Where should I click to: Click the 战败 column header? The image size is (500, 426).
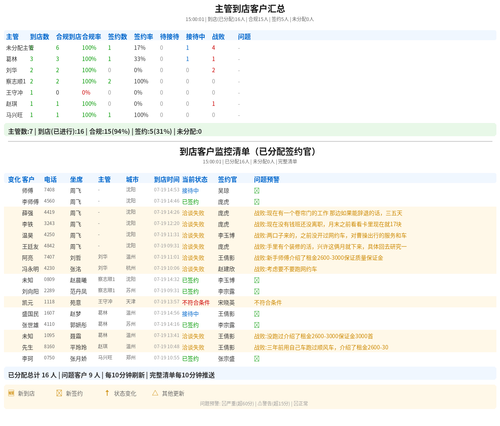[218, 37]
